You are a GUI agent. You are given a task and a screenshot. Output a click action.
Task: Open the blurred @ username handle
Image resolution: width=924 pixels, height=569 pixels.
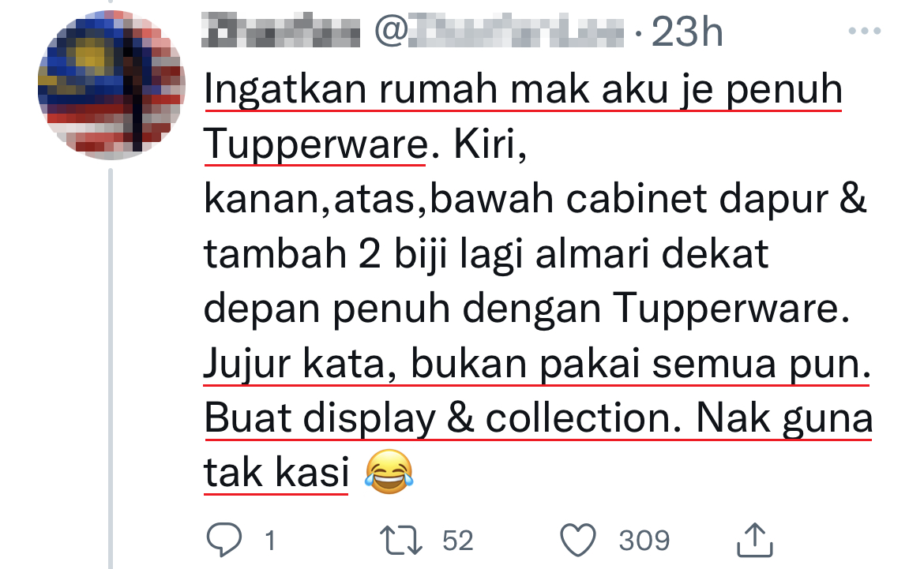(499, 32)
